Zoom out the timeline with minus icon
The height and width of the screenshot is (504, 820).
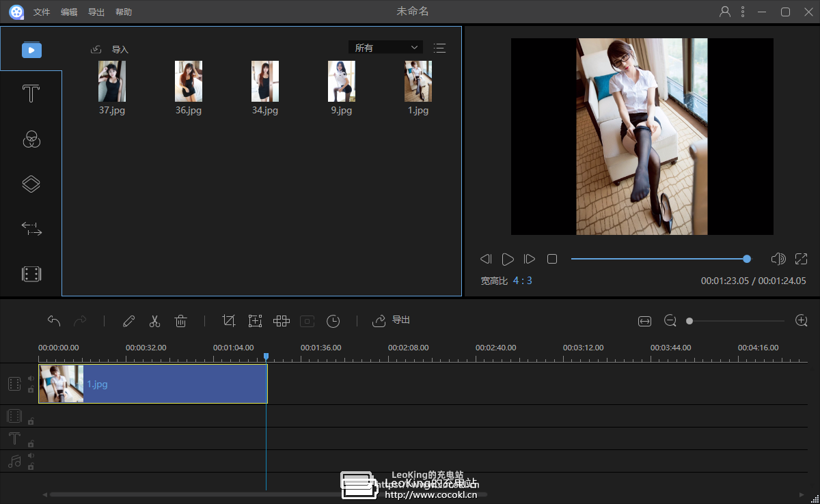click(x=670, y=321)
